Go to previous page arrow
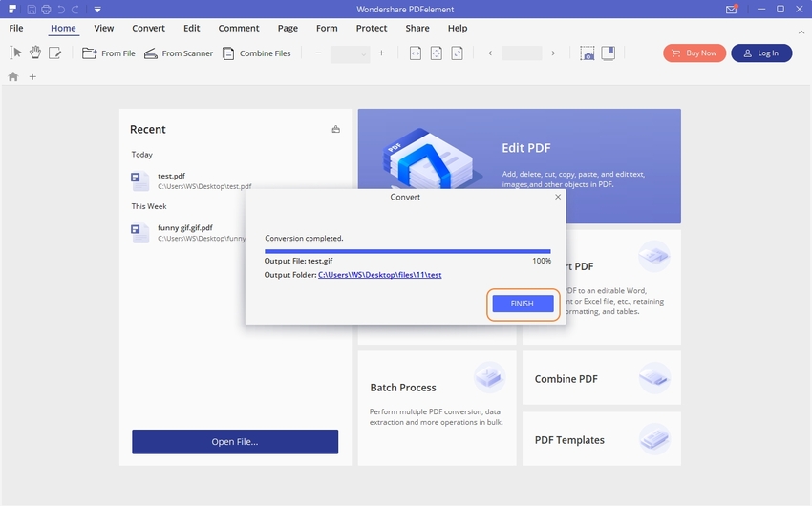This screenshot has width=812, height=506. pyautogui.click(x=490, y=53)
